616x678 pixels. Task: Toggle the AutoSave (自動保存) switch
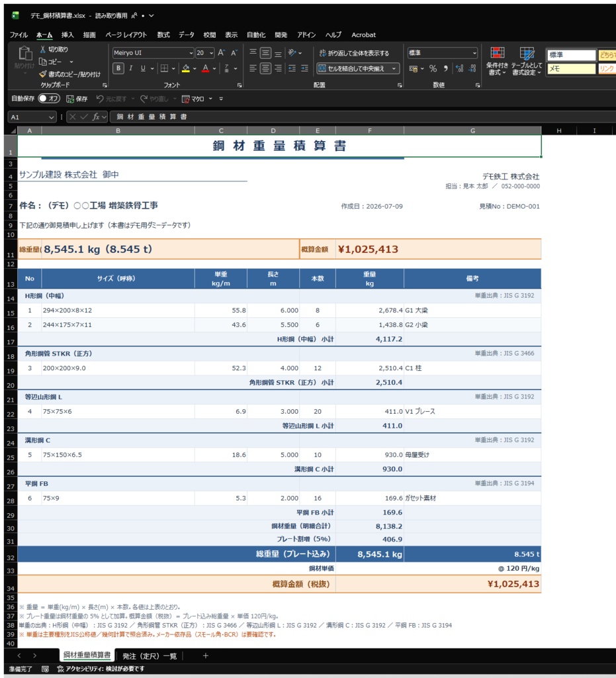click(49, 99)
